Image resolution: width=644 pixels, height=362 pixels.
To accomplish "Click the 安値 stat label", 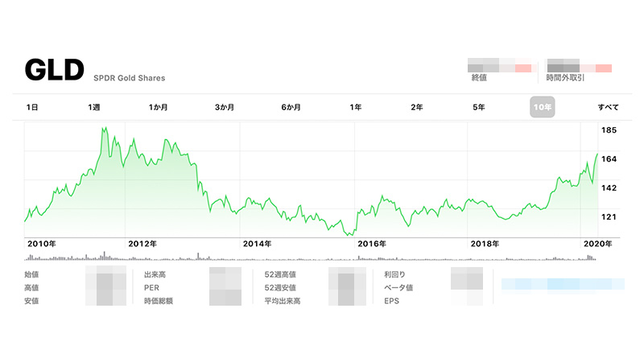I will [31, 301].
